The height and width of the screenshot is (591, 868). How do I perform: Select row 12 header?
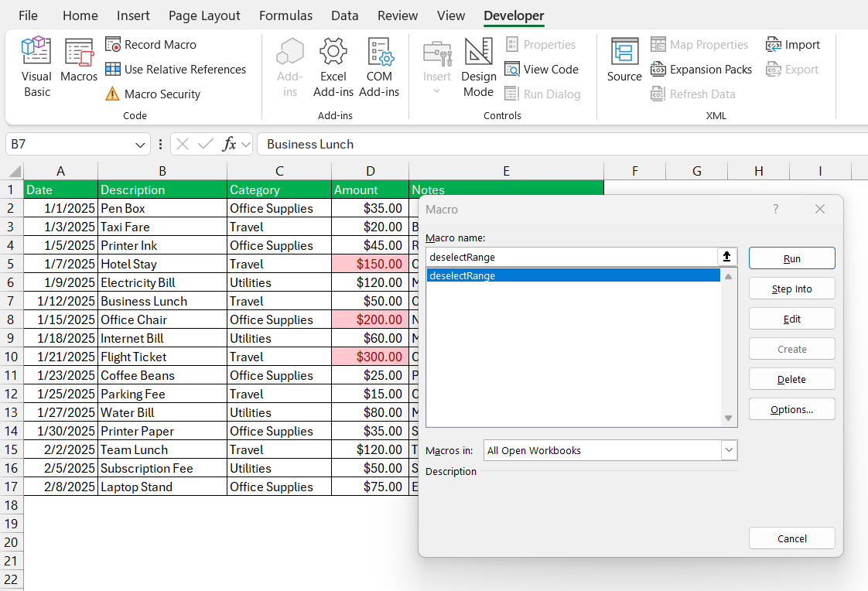[12, 394]
